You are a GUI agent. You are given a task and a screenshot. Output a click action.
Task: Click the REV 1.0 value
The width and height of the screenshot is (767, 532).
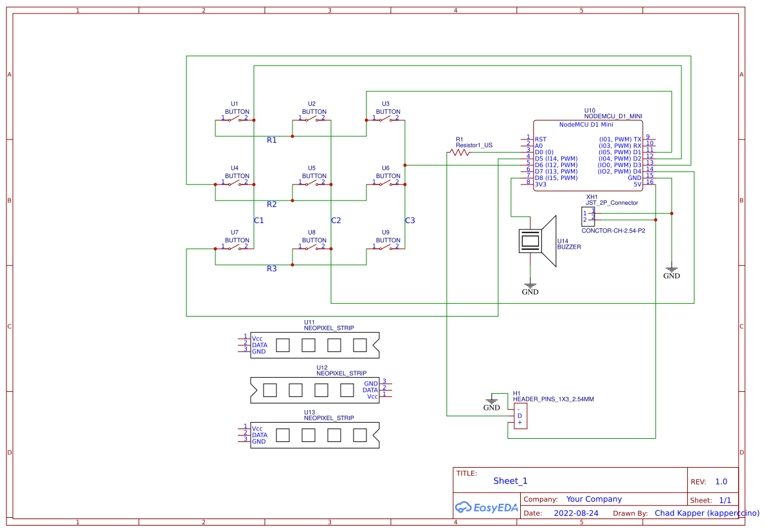721,481
